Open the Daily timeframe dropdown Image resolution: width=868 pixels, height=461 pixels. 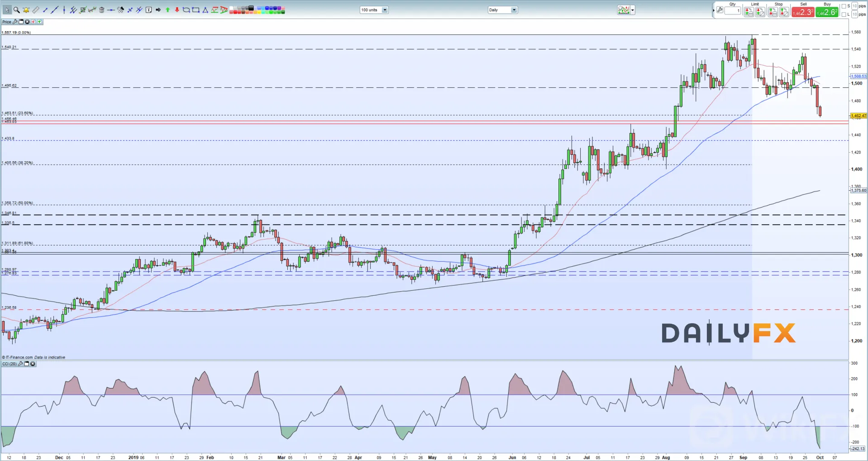pos(502,10)
